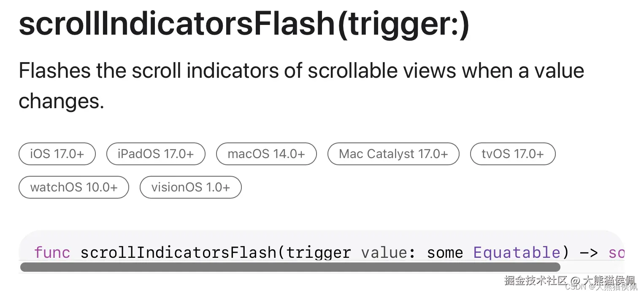The width and height of the screenshot is (644, 295).
Task: Select the iPadOS 17.0+ availability badge
Action: pyautogui.click(x=156, y=154)
